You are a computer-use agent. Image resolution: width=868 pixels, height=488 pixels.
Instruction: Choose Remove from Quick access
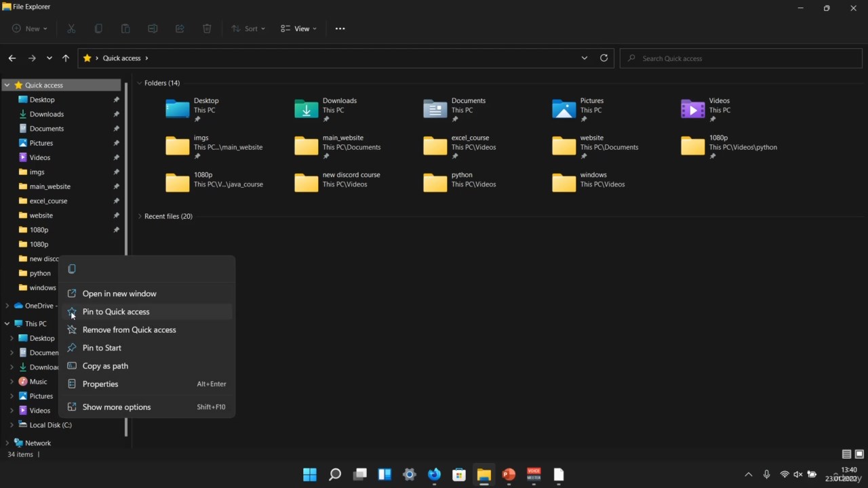click(129, 330)
